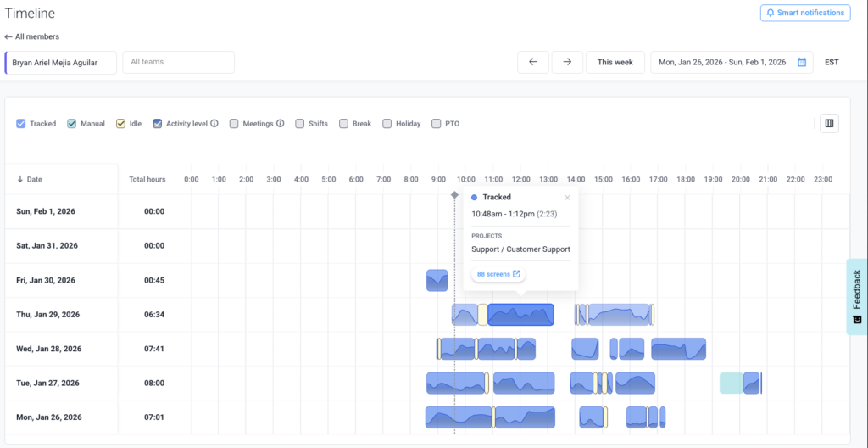Open the column layout settings icon
This screenshot has width=868, height=448.
tap(829, 124)
